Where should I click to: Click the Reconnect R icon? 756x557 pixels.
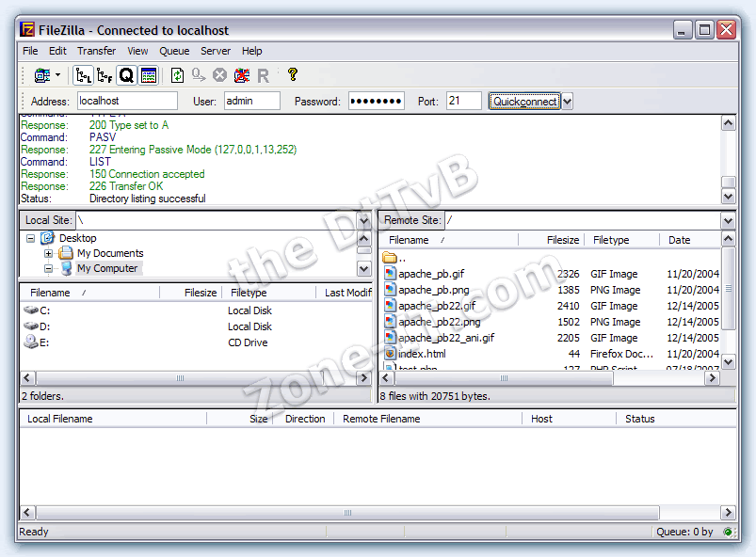coord(264,76)
